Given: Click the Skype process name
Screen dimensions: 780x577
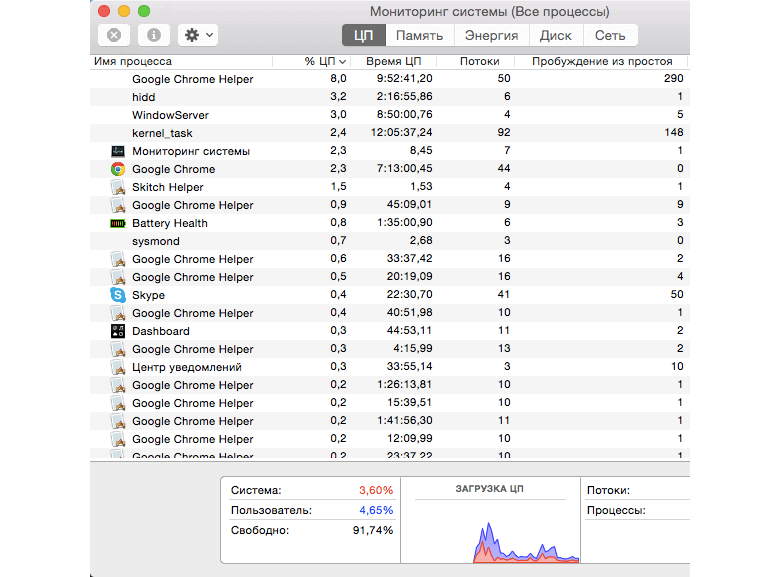Looking at the screenshot, I should (x=148, y=295).
